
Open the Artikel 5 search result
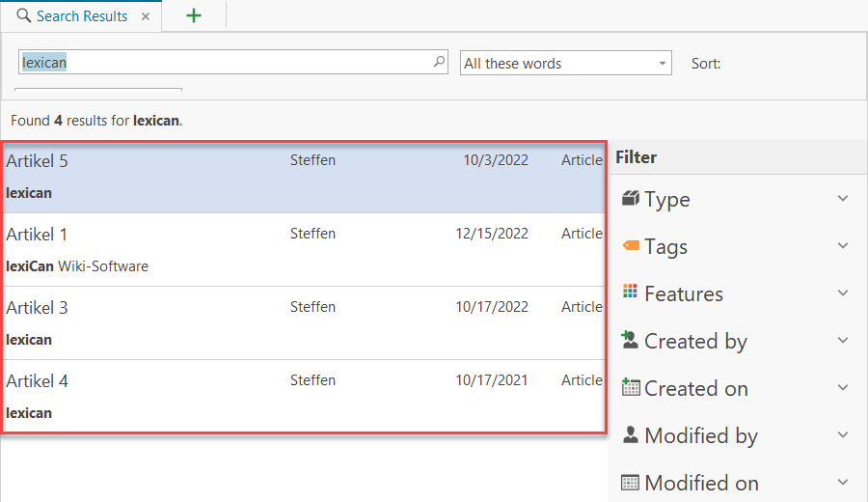[38, 161]
